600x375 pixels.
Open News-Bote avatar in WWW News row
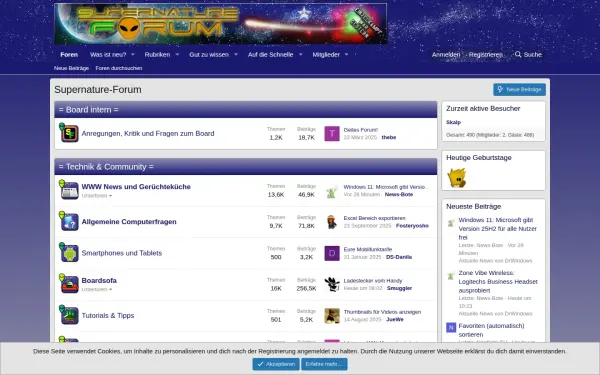pyautogui.click(x=332, y=191)
